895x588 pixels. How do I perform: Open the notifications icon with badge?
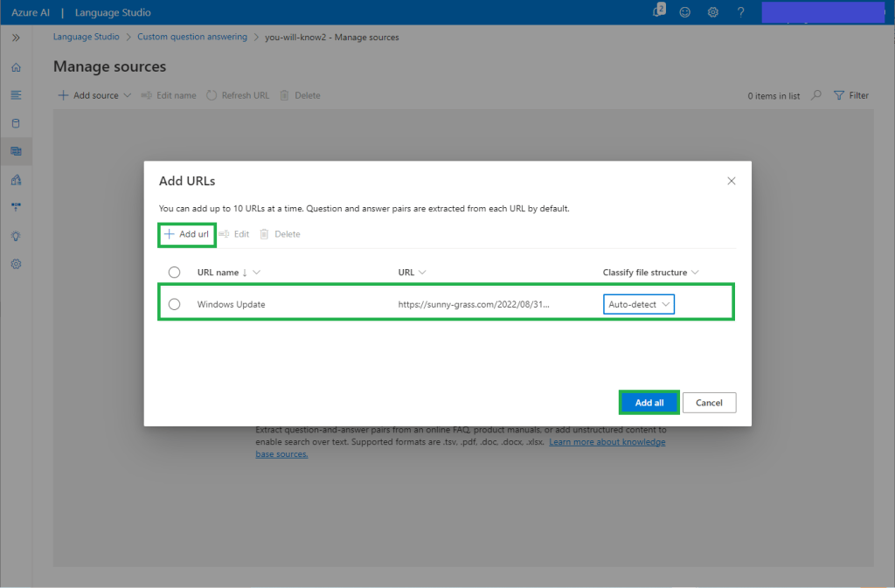coord(658,11)
